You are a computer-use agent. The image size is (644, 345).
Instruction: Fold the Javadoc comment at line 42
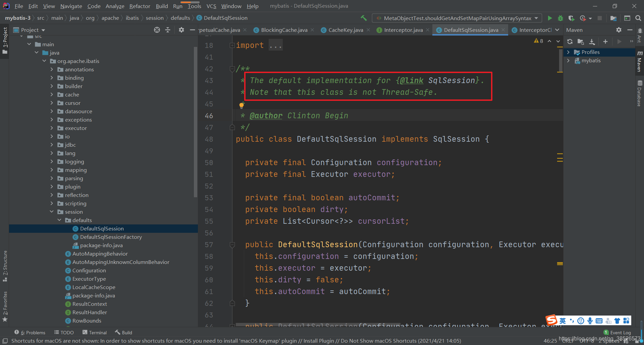point(232,69)
